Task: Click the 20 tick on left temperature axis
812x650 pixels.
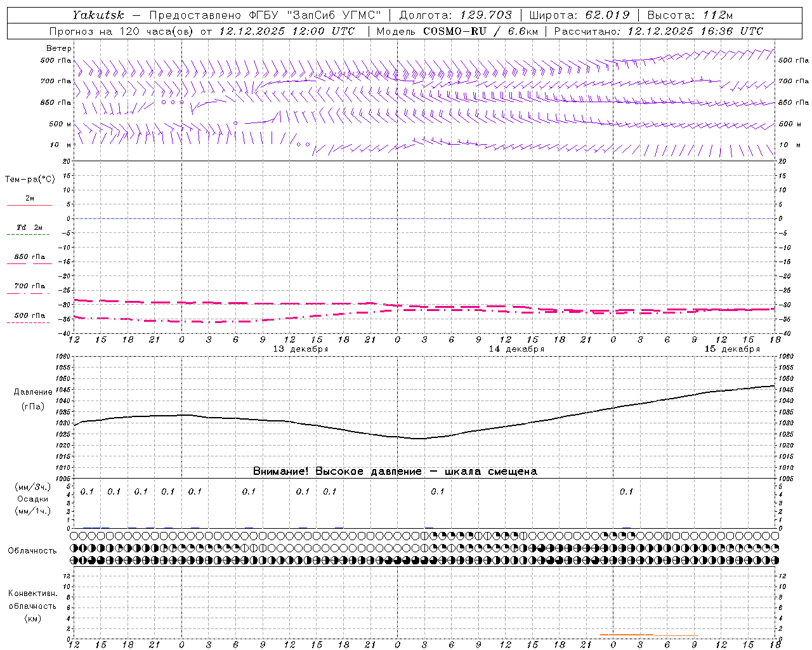Action: [x=68, y=161]
